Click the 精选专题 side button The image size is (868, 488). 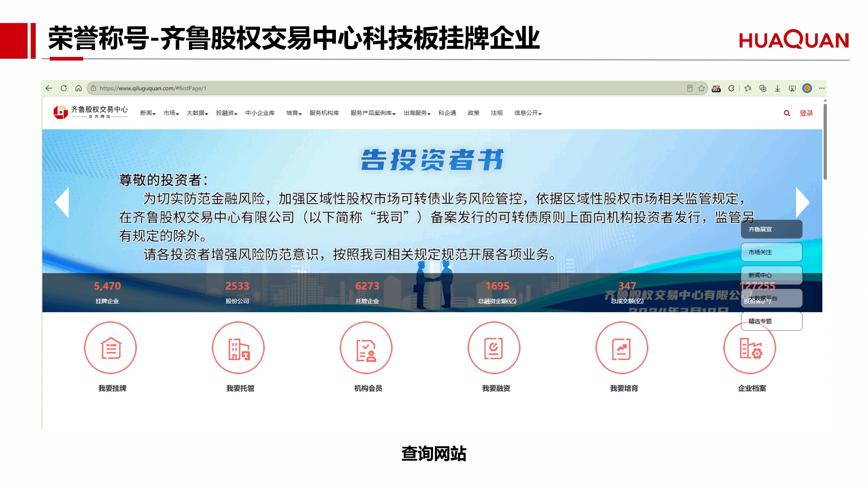pos(771,321)
